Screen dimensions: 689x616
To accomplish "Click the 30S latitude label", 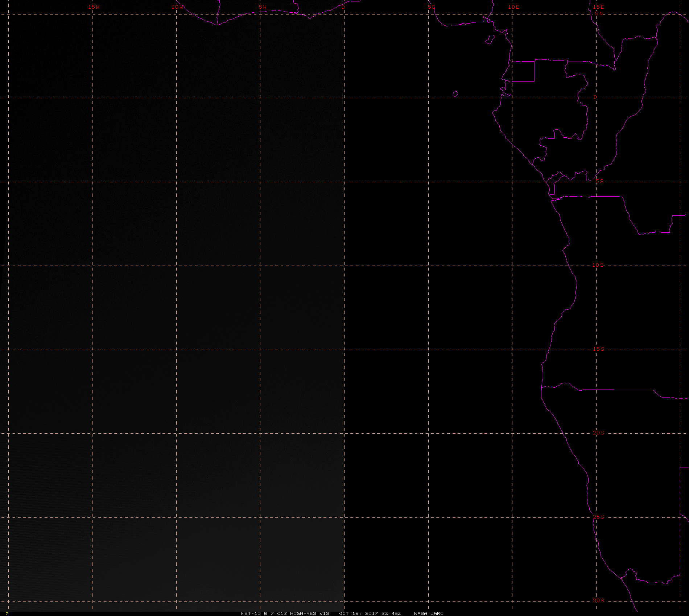I will pos(599,600).
